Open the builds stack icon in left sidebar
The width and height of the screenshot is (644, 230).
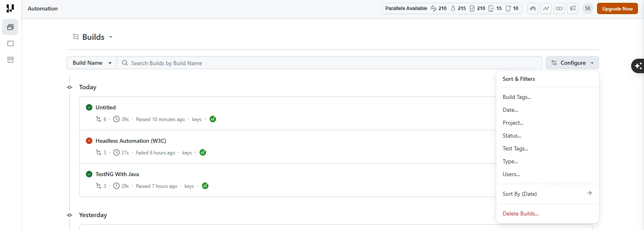10,27
